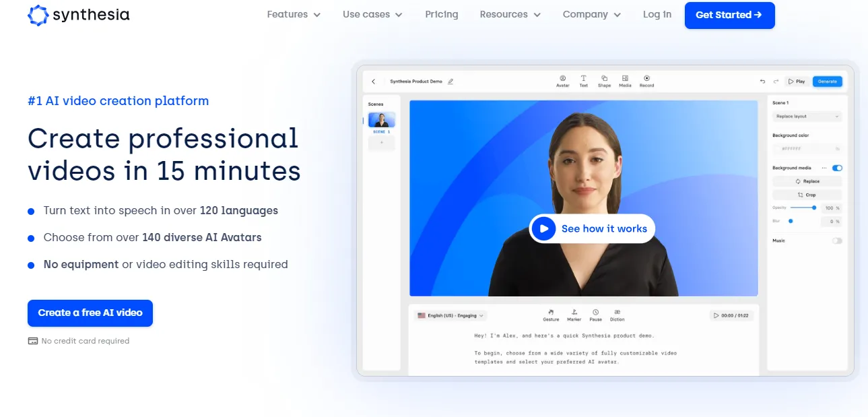Select the Scene 1 thumbnail
868x417 pixels.
[382, 120]
